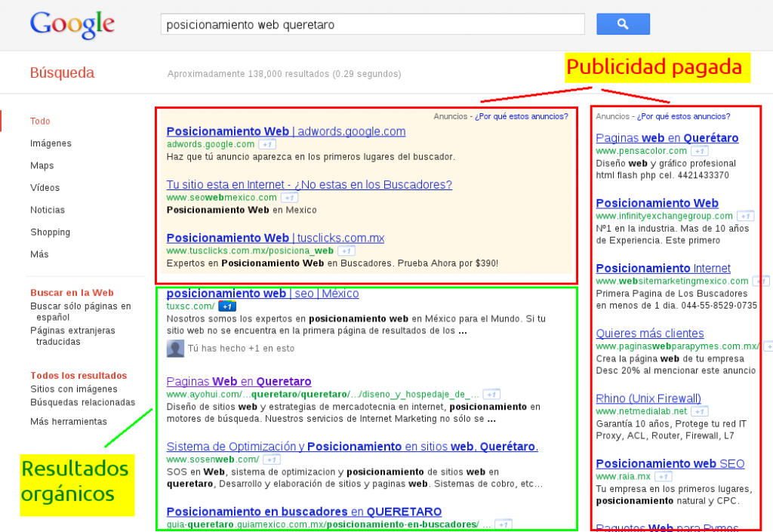Click +1 beside the www.raia.mx ad
This screenshot has height=532, width=773.
coord(663,476)
